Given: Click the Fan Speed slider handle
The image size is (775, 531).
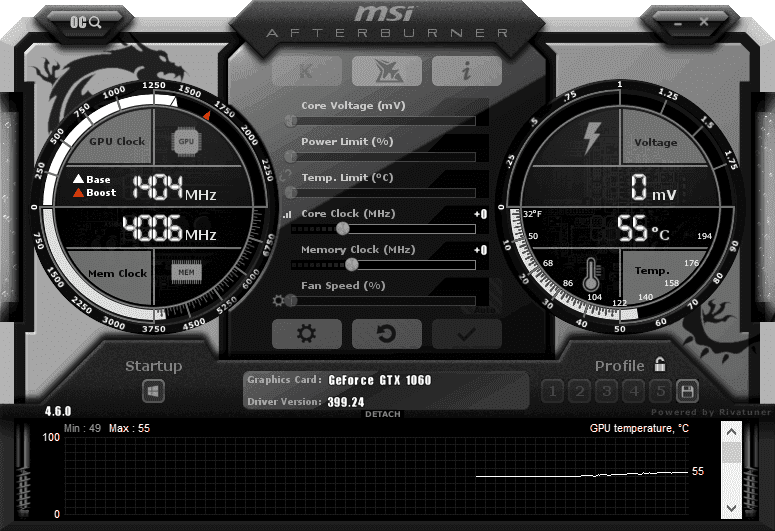Looking at the screenshot, I should (x=291, y=301).
